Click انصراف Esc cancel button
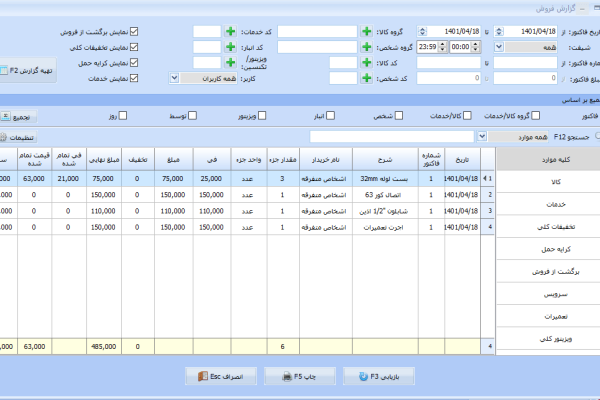 click(x=221, y=377)
